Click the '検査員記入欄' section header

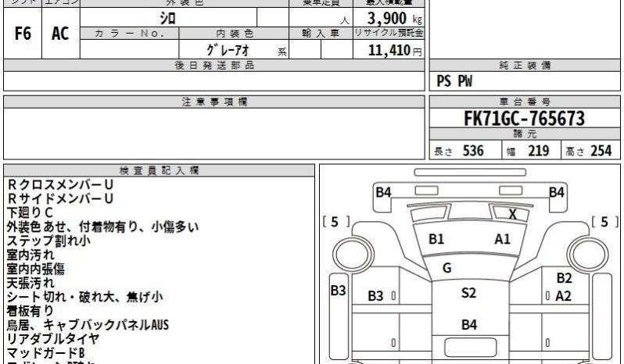click(160, 171)
